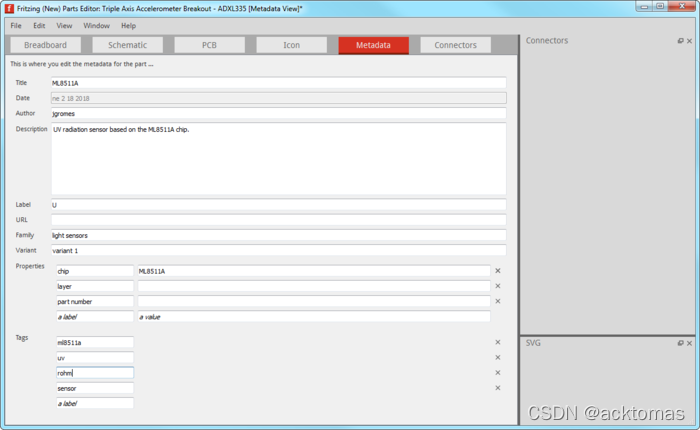Viewport: 700px width, 430px height.
Task: Undock the Connectors panel
Action: [680, 41]
